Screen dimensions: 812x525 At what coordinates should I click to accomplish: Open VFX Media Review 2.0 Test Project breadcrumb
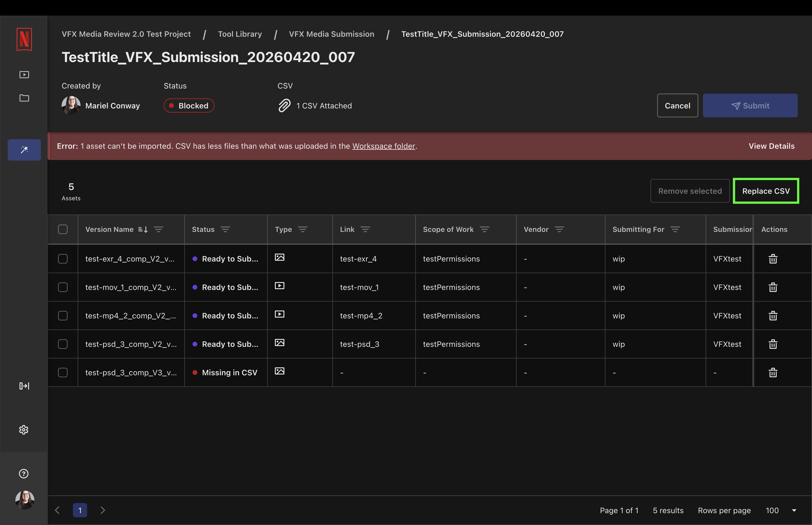click(126, 34)
